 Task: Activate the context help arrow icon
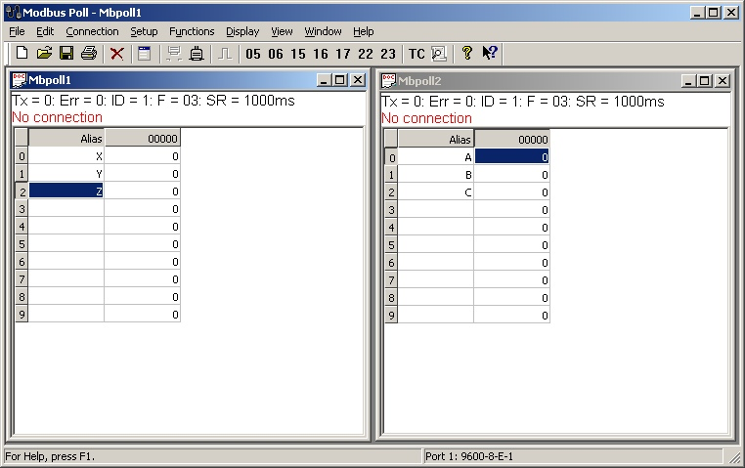(x=489, y=53)
